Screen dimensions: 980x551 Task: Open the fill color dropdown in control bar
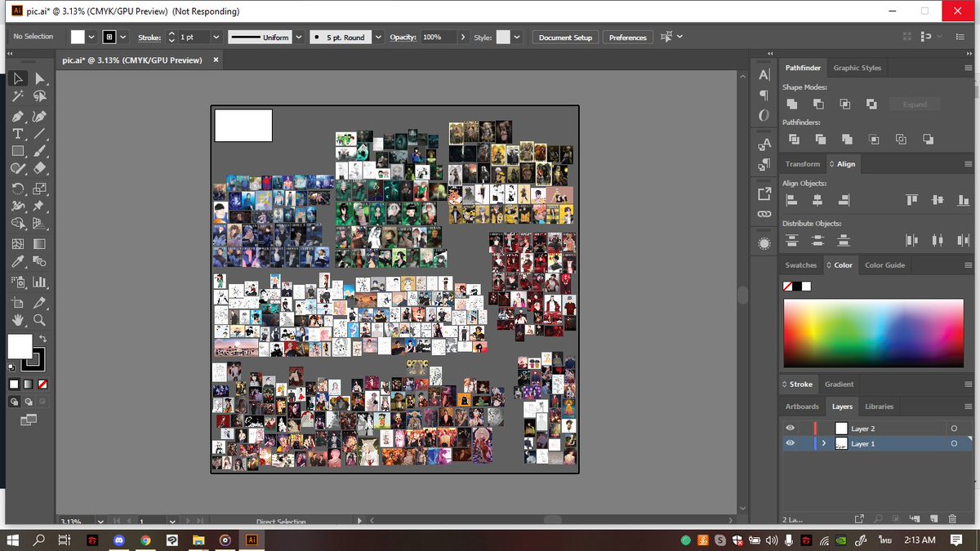pyautogui.click(x=91, y=38)
